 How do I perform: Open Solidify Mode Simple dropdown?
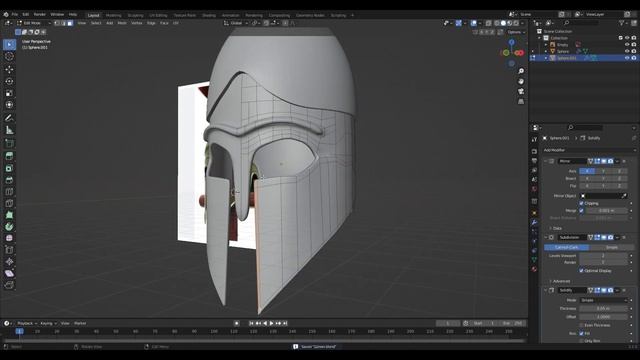click(603, 300)
